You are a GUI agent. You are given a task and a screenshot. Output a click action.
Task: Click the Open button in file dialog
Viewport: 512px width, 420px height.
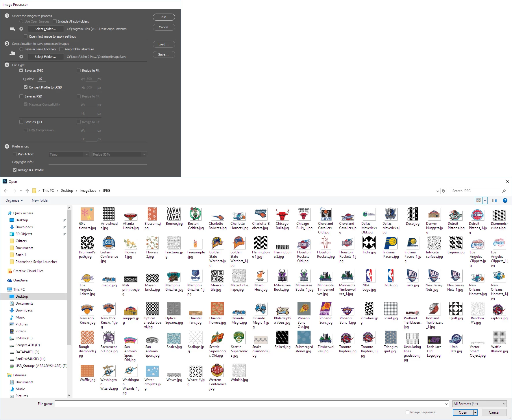point(463,412)
